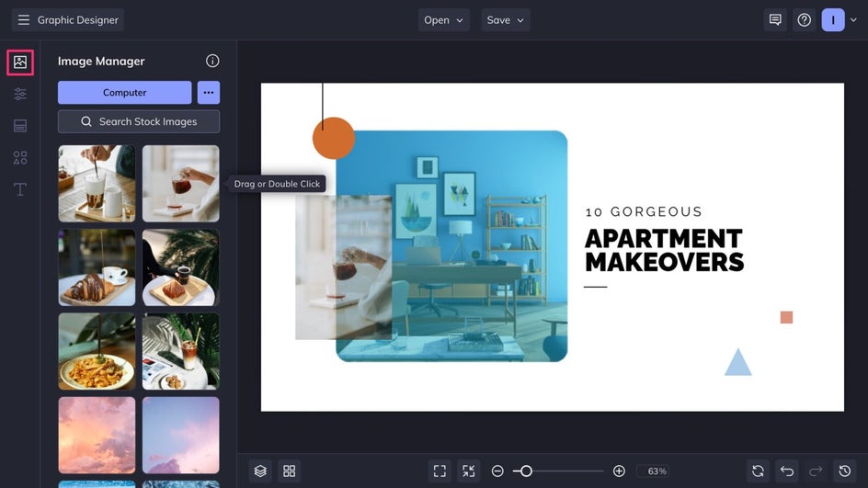The image size is (868, 488).
Task: Open the Graphics shapes sidebar icon
Action: (x=20, y=158)
